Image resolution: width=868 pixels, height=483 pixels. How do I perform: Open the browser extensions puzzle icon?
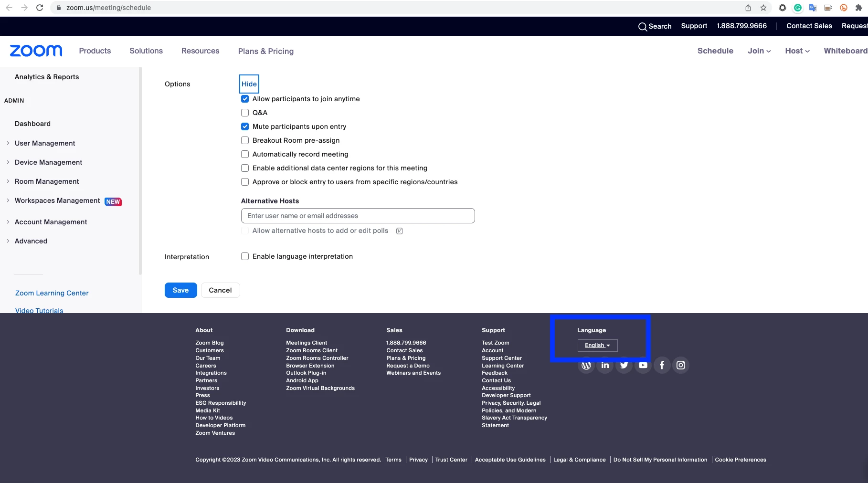[859, 8]
